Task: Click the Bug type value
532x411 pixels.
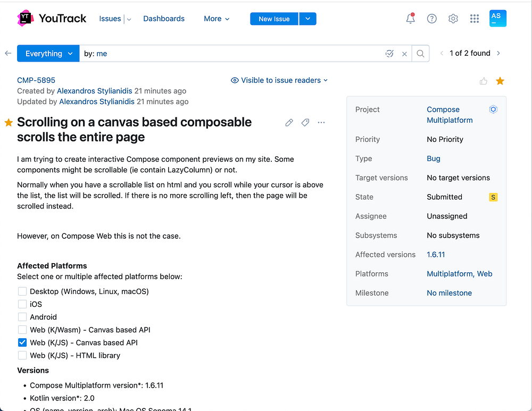Action: 433,158
